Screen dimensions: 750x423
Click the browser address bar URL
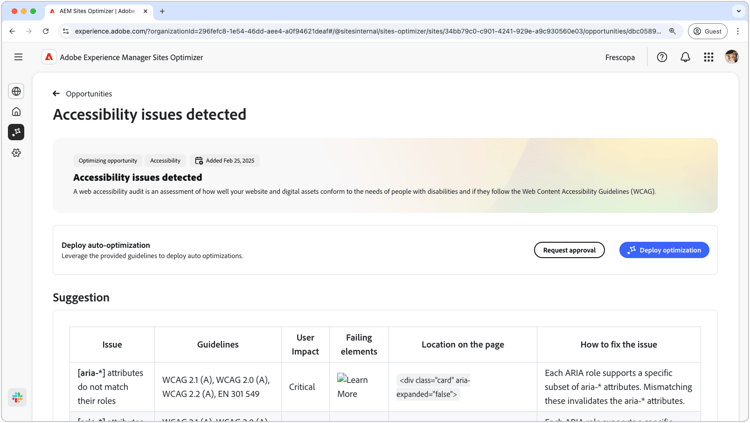pyautogui.click(x=368, y=31)
